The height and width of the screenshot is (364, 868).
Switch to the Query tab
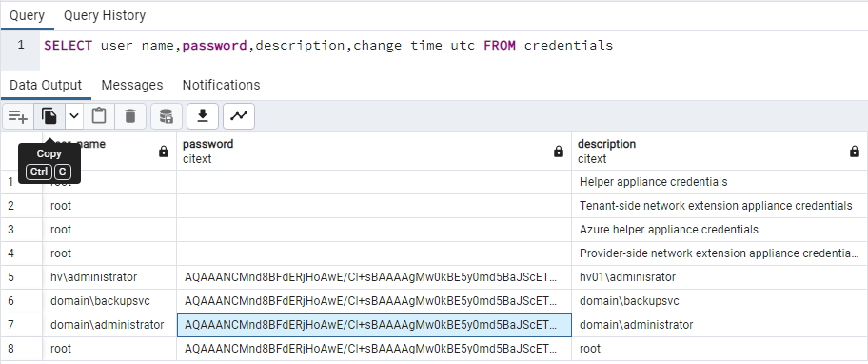coord(27,15)
